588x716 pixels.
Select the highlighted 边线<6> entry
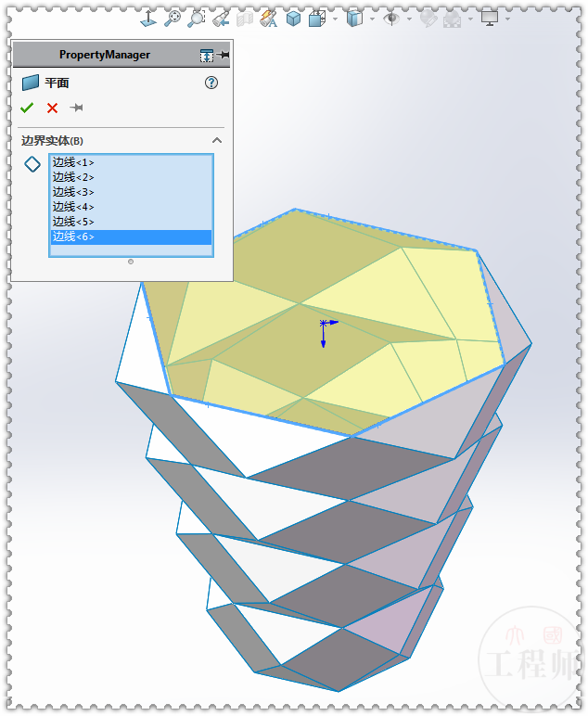[131, 237]
